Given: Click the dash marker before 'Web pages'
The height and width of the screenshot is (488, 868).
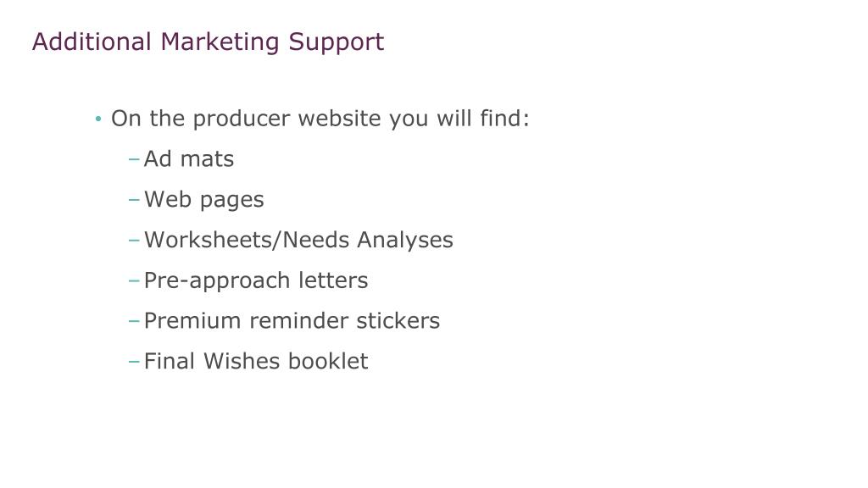Looking at the screenshot, I should coord(133,200).
